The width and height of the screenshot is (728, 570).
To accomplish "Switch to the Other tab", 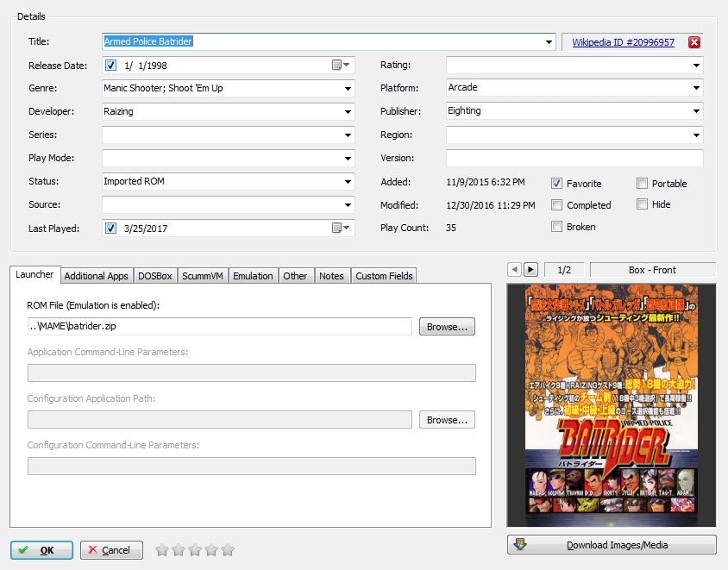I will tap(295, 276).
